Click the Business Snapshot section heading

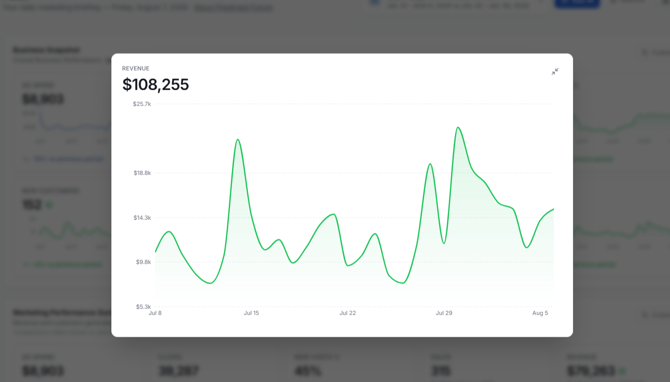[47, 50]
